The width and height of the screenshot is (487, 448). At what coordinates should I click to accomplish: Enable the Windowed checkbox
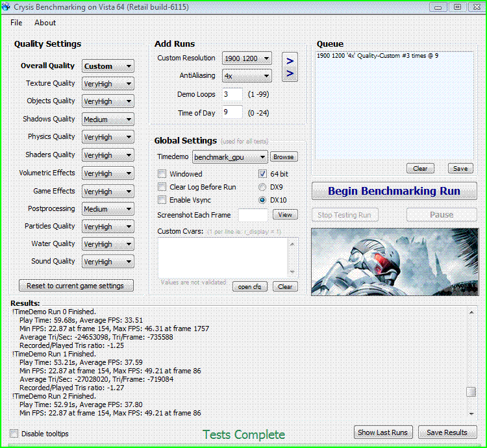coord(162,173)
